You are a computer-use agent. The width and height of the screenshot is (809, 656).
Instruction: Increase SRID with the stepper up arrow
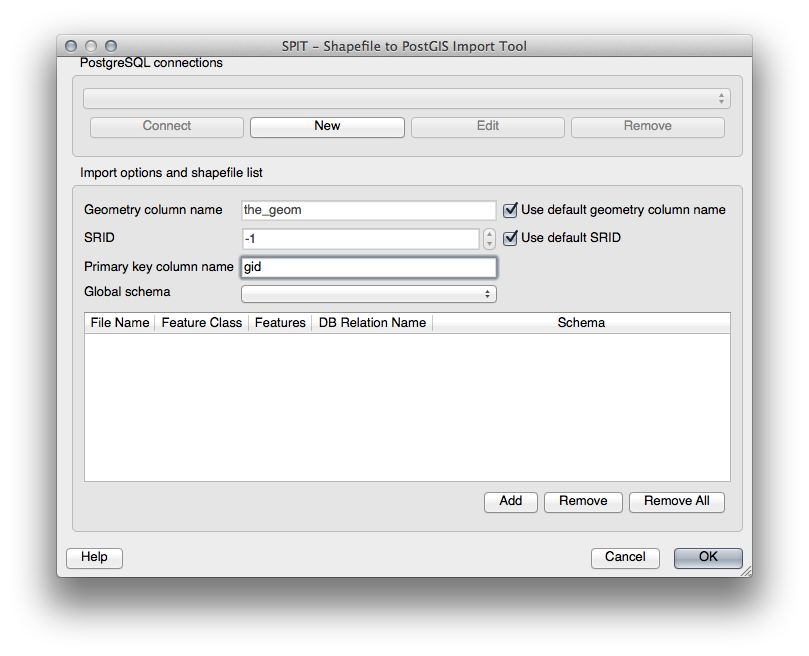tap(489, 234)
